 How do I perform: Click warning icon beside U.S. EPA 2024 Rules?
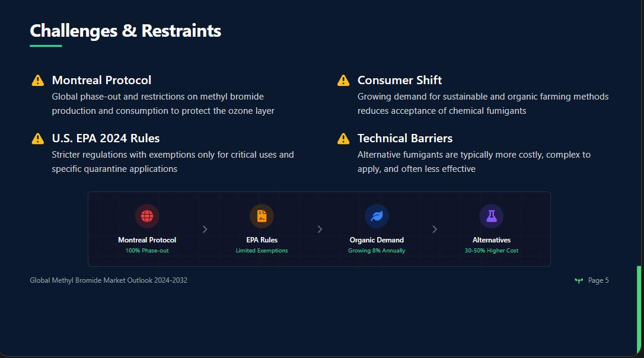point(38,139)
